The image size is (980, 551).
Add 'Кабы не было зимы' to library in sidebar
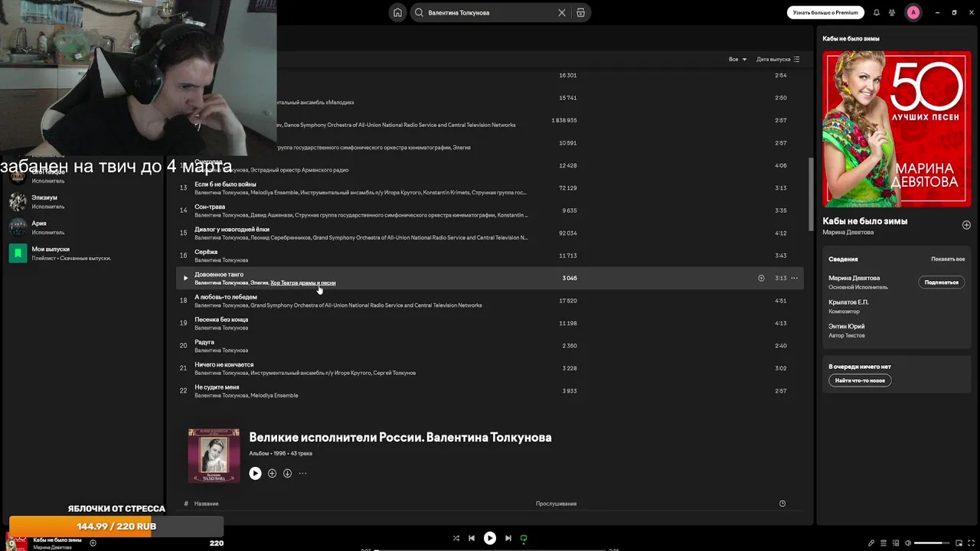pos(966,225)
